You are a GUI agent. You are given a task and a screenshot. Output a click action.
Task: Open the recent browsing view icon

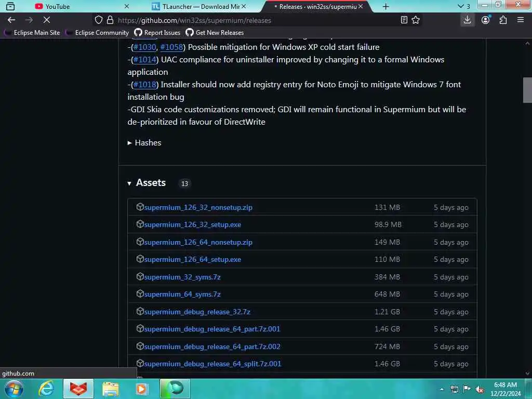coord(10,6)
